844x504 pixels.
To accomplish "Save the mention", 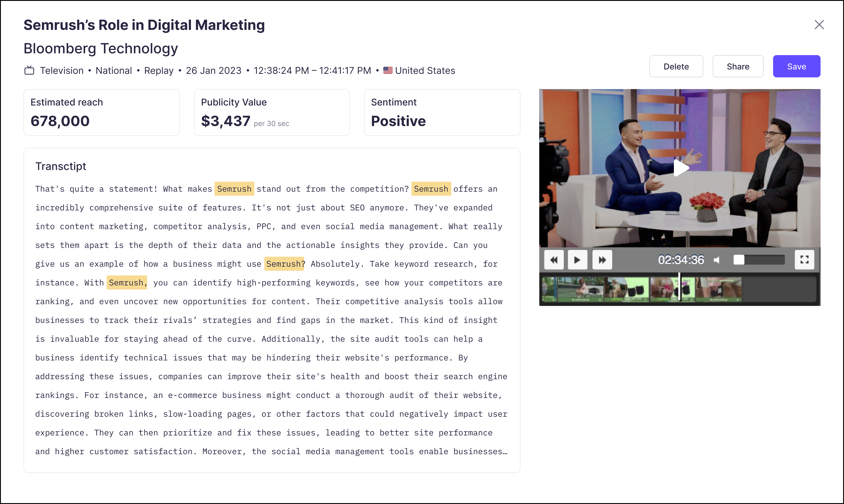I will click(796, 67).
